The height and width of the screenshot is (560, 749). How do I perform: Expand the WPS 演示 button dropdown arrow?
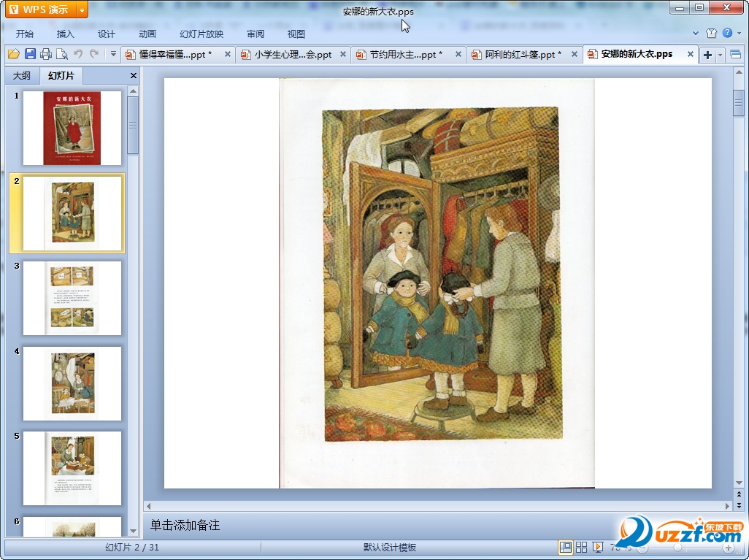82,9
